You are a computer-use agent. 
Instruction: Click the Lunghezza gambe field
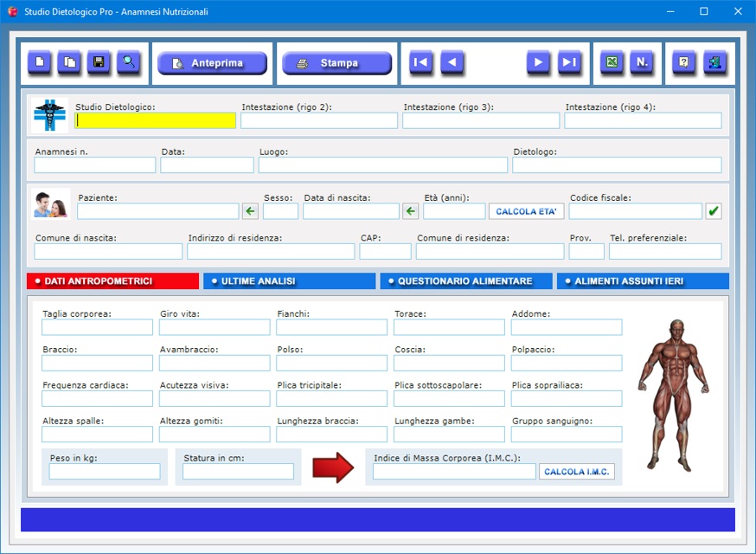449,435
